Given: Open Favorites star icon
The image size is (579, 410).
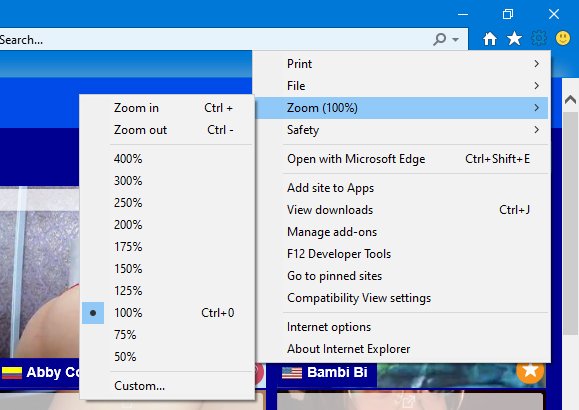Looking at the screenshot, I should coord(514,38).
